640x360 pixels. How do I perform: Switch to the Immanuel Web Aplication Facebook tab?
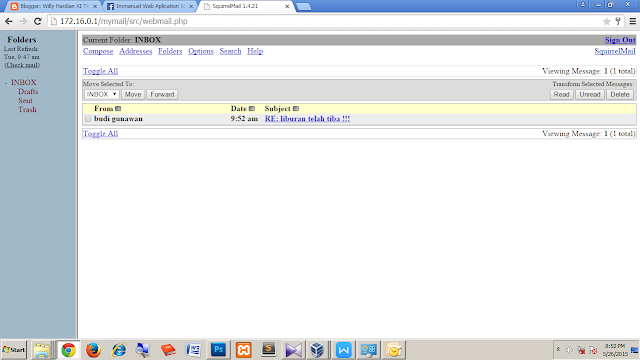pos(149,6)
